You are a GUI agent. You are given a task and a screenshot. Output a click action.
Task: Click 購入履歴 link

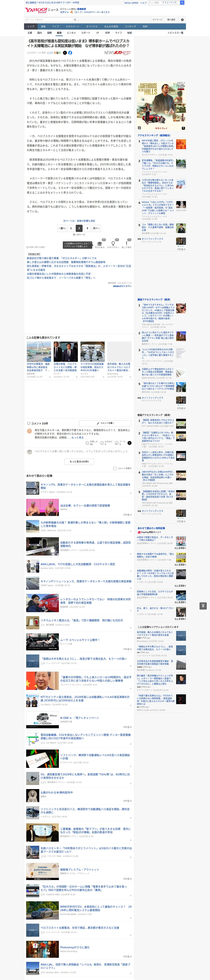(x=171, y=19)
